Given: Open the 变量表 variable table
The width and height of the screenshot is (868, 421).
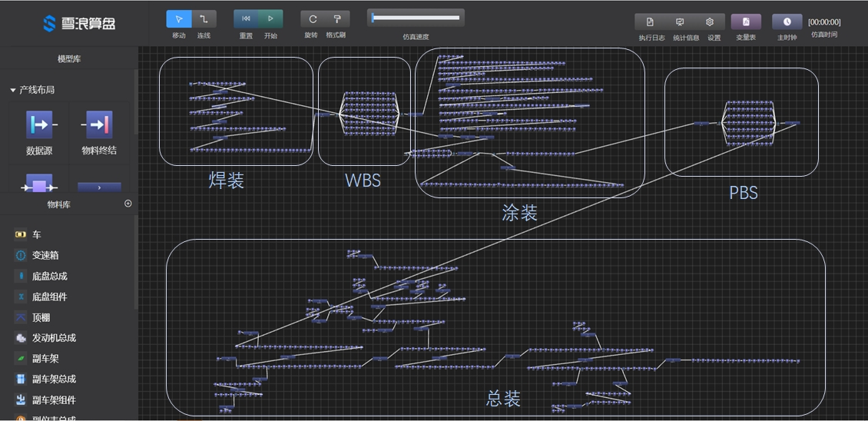Looking at the screenshot, I should tap(745, 22).
